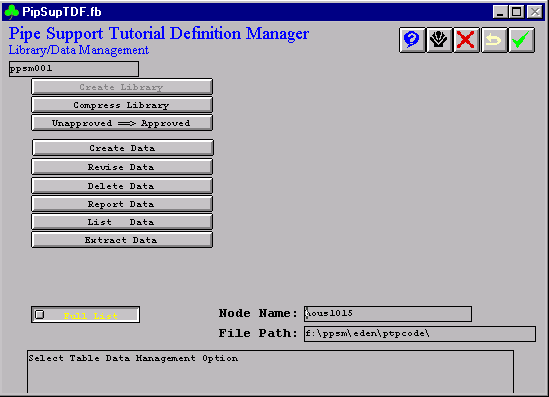Click the yellow undo arrow icon
The width and height of the screenshot is (549, 397).
pyautogui.click(x=494, y=40)
